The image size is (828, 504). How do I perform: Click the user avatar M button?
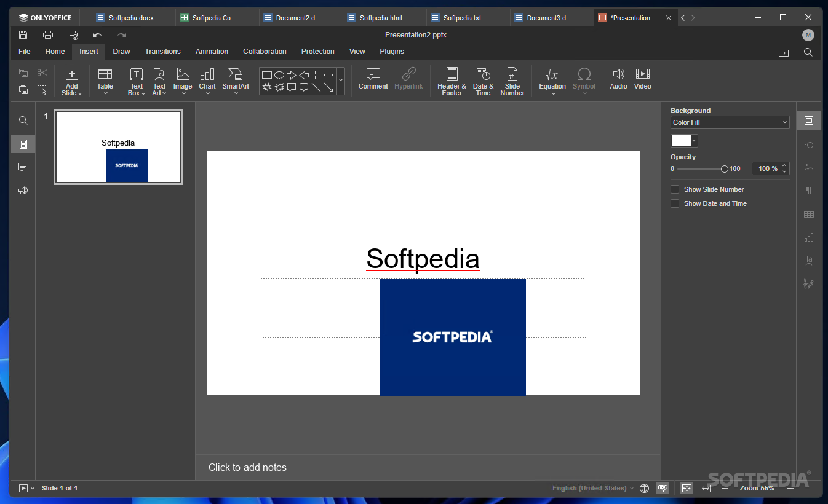pos(808,35)
